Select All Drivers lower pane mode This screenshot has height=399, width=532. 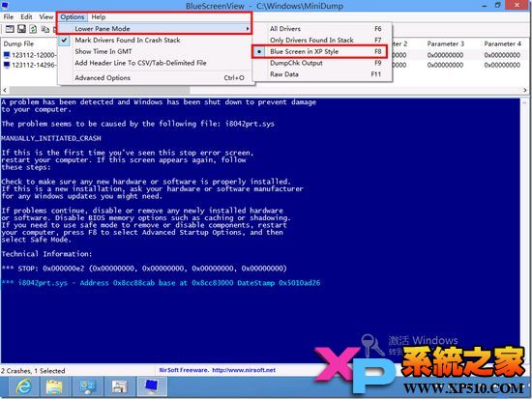click(x=323, y=29)
